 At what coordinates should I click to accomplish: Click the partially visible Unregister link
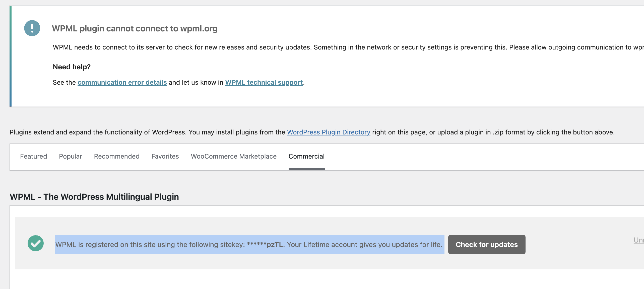[638, 240]
